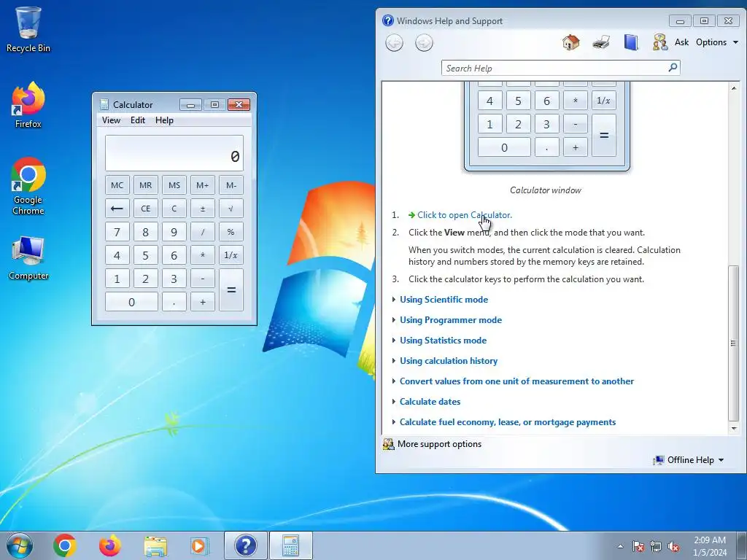Select the Google Chrome desktop shortcut
The height and width of the screenshot is (560, 747).
click(x=28, y=186)
